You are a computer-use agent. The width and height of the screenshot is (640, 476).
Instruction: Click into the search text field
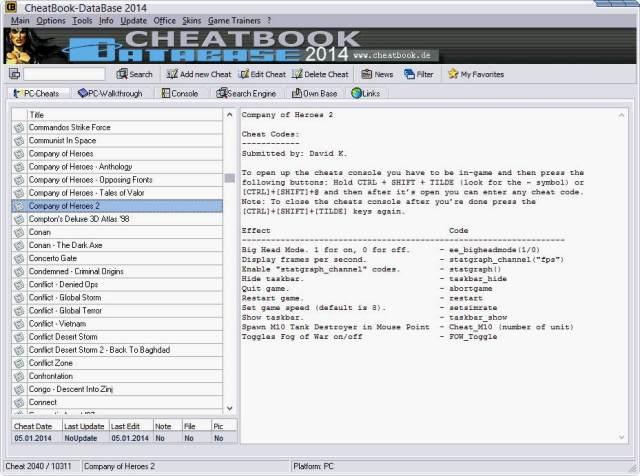click(x=64, y=74)
